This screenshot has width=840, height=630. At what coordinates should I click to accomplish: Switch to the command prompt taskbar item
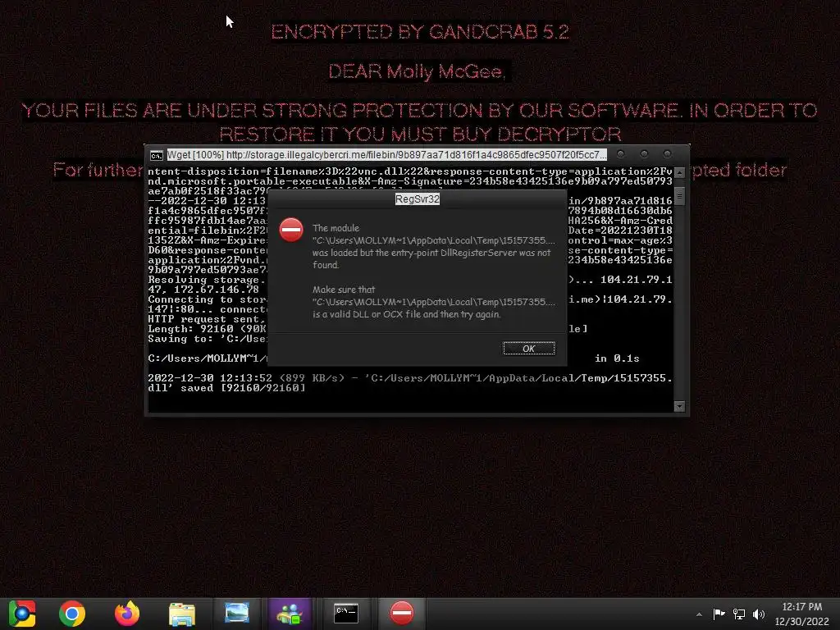pos(346,614)
